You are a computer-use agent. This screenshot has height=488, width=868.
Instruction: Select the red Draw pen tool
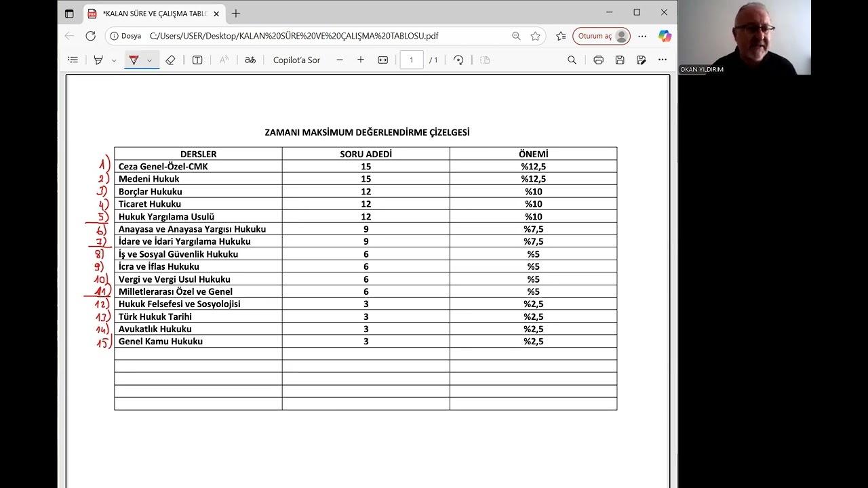(134, 60)
